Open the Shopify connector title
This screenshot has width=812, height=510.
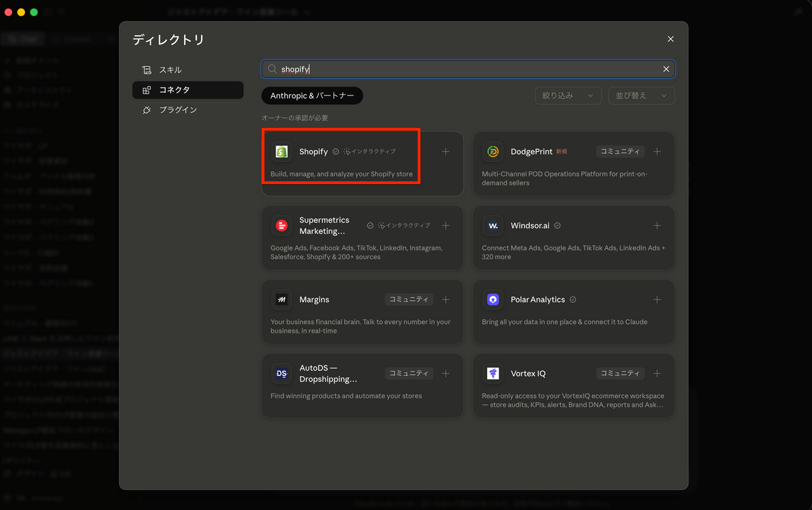(x=313, y=152)
